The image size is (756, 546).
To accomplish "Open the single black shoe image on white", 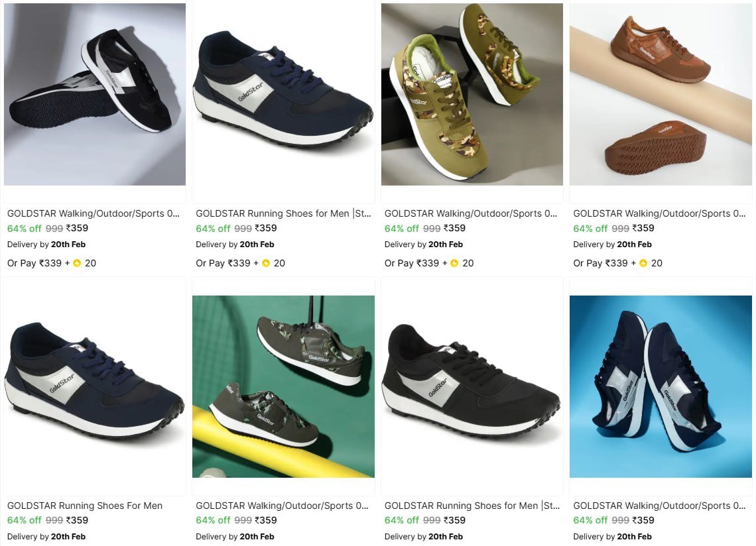I will pos(472,386).
